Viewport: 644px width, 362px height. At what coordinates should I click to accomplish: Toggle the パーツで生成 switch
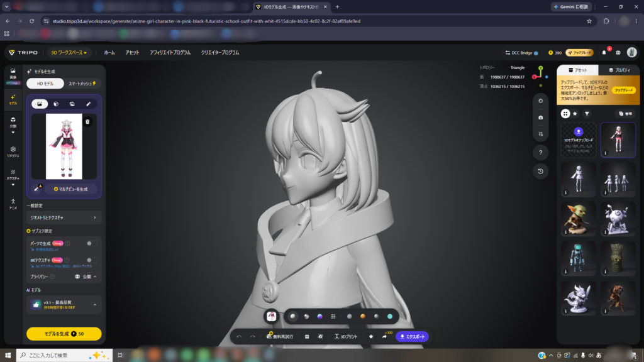click(91, 243)
